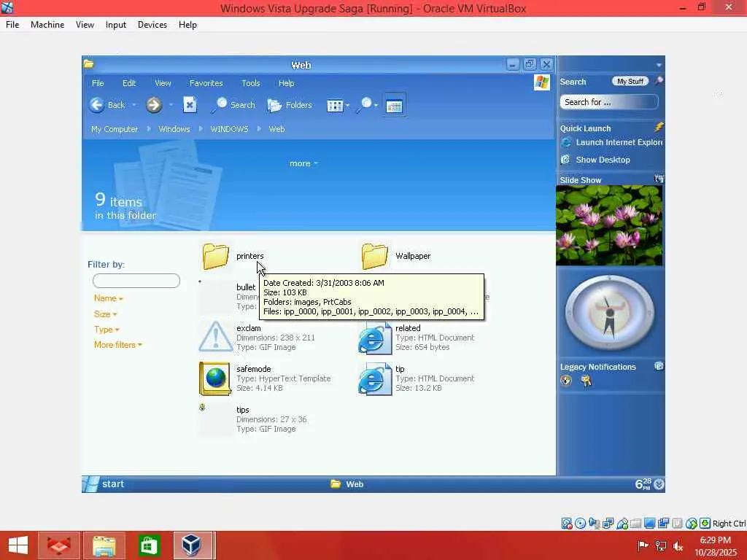Click the VirtualBox shared folders status icon
The width and height of the screenshot is (747, 560).
tap(635, 524)
